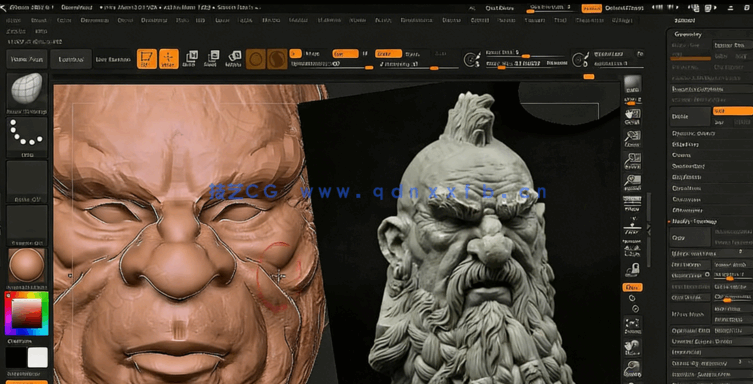Open the Zplugin menu
This screenshot has width=753, height=384.
pyautogui.click(x=621, y=20)
